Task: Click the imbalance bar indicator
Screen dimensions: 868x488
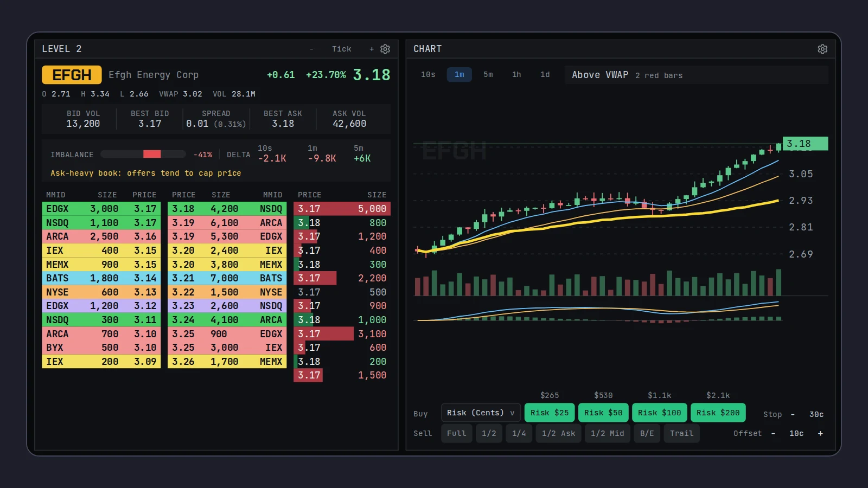Action: 143,155
